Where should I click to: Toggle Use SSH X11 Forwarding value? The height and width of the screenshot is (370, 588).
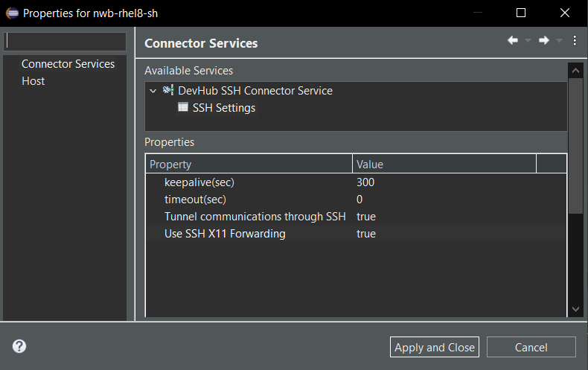pos(366,234)
